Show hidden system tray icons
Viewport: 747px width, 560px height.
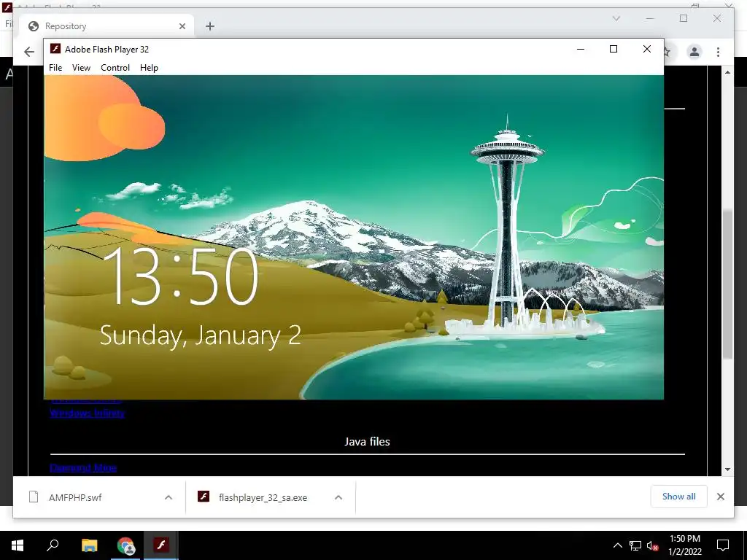[617, 545]
